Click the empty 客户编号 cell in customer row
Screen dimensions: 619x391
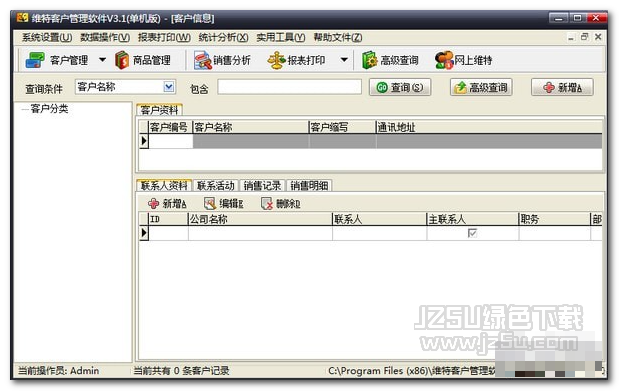(x=171, y=141)
